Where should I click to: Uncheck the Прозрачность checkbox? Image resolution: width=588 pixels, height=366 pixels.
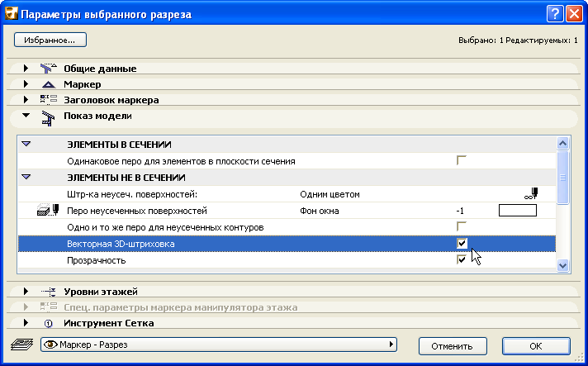[x=462, y=259]
